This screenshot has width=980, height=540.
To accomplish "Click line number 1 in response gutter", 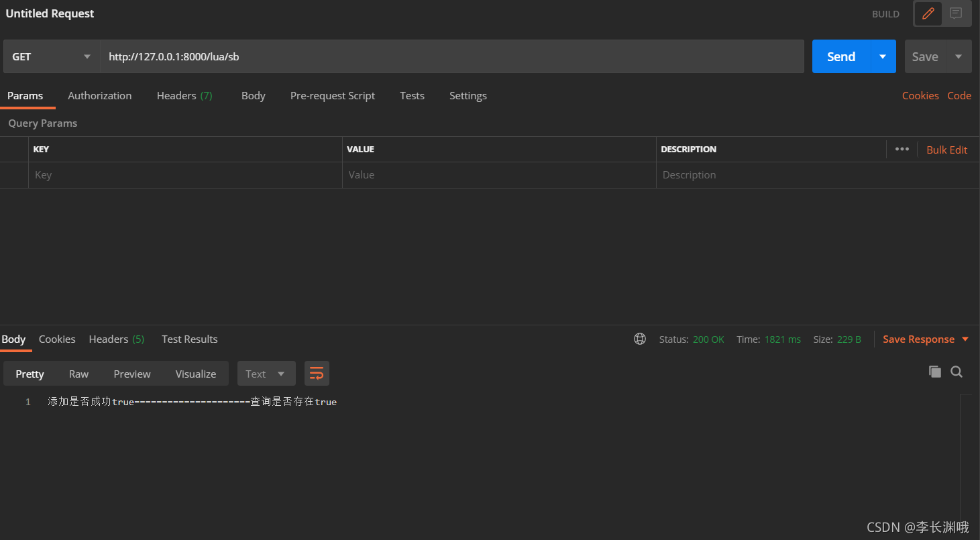I will (28, 402).
